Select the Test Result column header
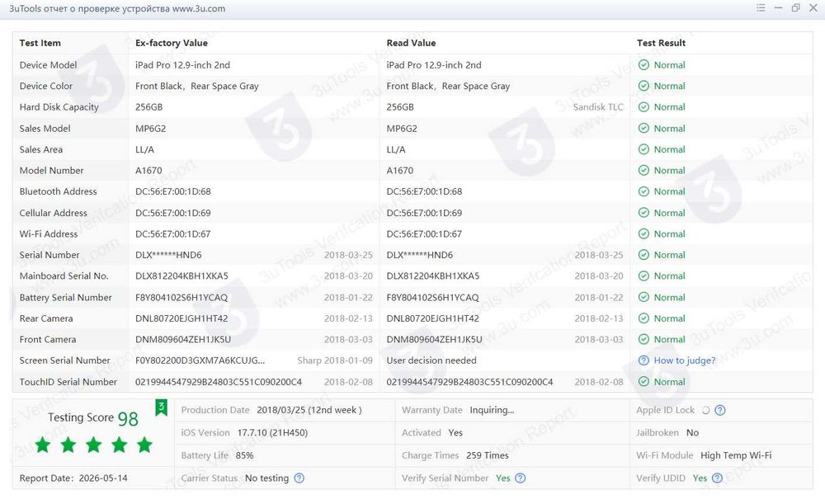The width and height of the screenshot is (825, 504). pos(661,43)
